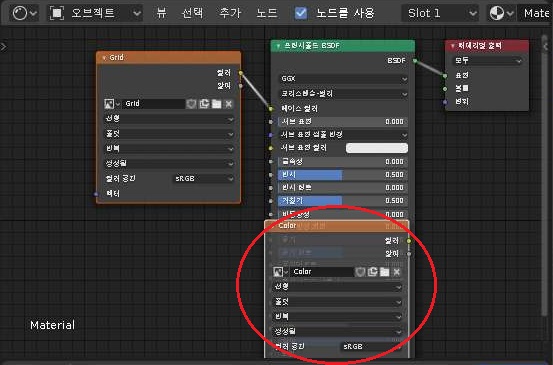This screenshot has width=553, height=365.
Task: Open the 추가 menu
Action: pos(230,13)
